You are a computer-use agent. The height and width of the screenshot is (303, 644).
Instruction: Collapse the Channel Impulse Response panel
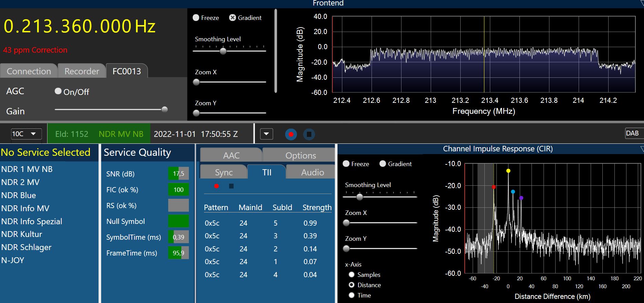pos(642,149)
